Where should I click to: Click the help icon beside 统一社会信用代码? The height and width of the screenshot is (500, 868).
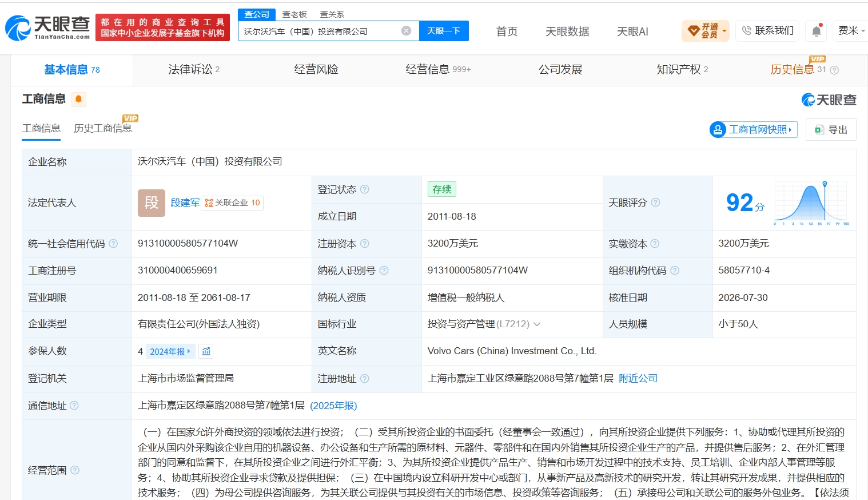click(113, 244)
